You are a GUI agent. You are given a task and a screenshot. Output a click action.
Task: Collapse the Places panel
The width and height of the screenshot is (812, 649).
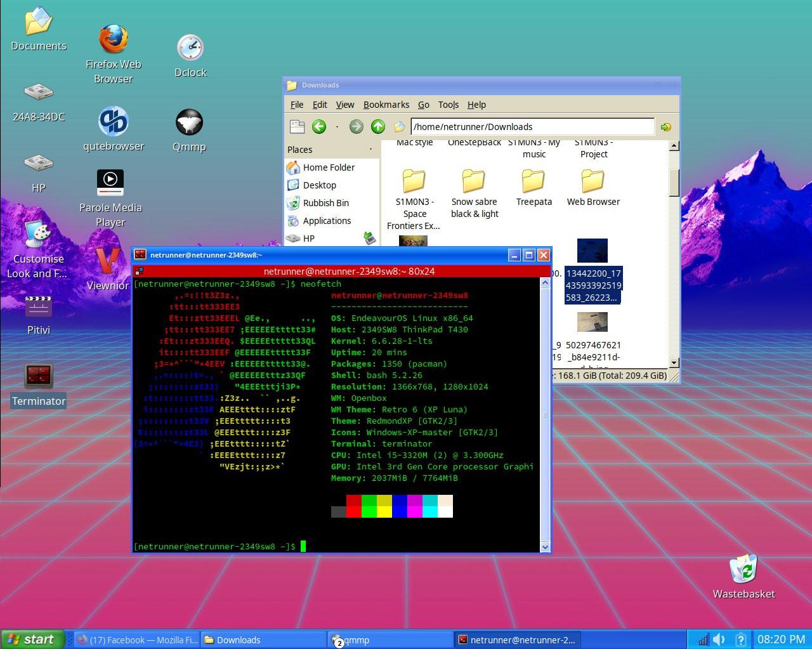click(x=370, y=150)
